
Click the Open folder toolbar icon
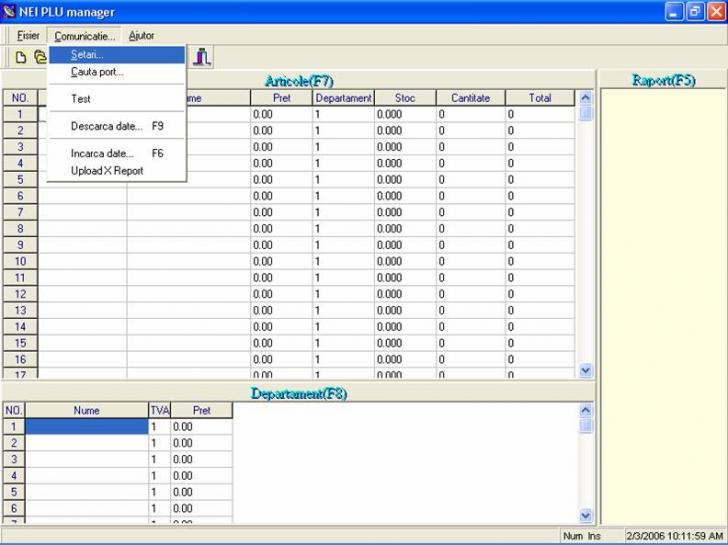[x=40, y=57]
